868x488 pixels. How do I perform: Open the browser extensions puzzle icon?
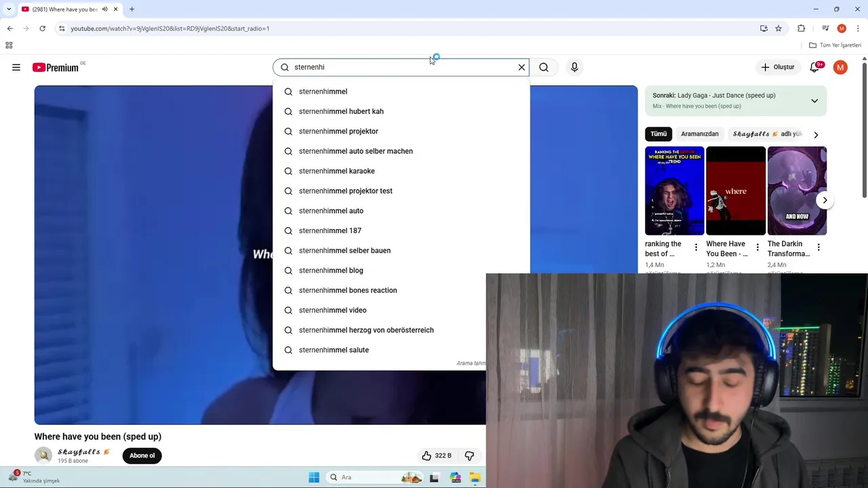click(x=801, y=28)
